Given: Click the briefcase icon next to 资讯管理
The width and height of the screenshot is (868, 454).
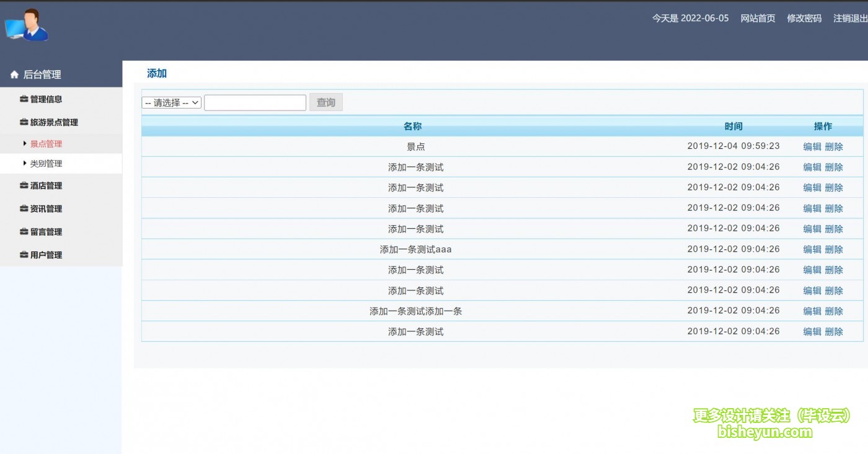Looking at the screenshot, I should click(24, 209).
